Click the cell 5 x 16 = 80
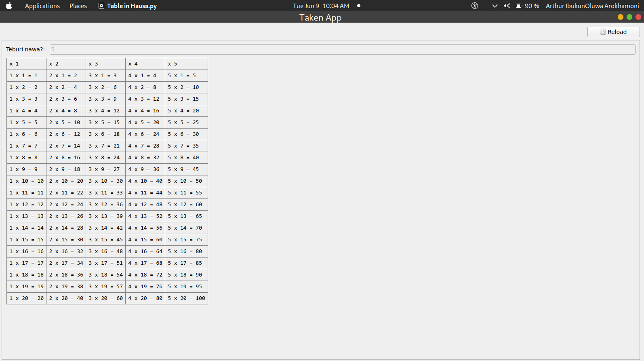Viewport: 644px width, 361px height. pos(187,251)
